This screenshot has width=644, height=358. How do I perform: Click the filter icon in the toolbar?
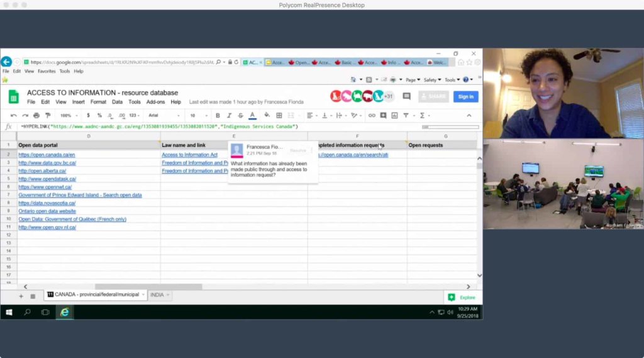406,116
